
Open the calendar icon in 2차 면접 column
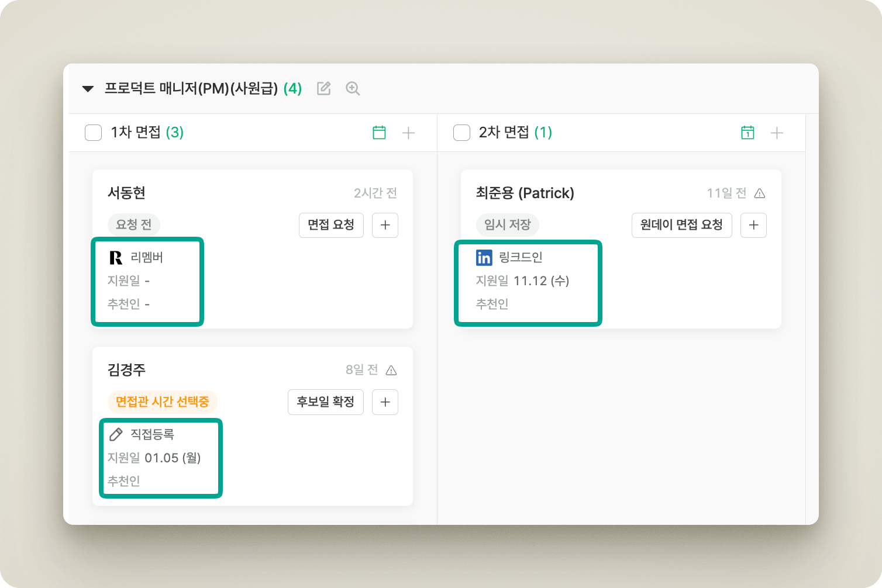click(x=747, y=133)
